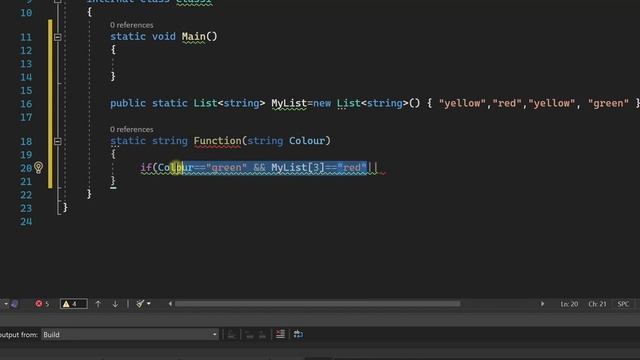Viewport: 640px width, 360px height.
Task: Click line number 15 in the gutter
Action: [26, 90]
